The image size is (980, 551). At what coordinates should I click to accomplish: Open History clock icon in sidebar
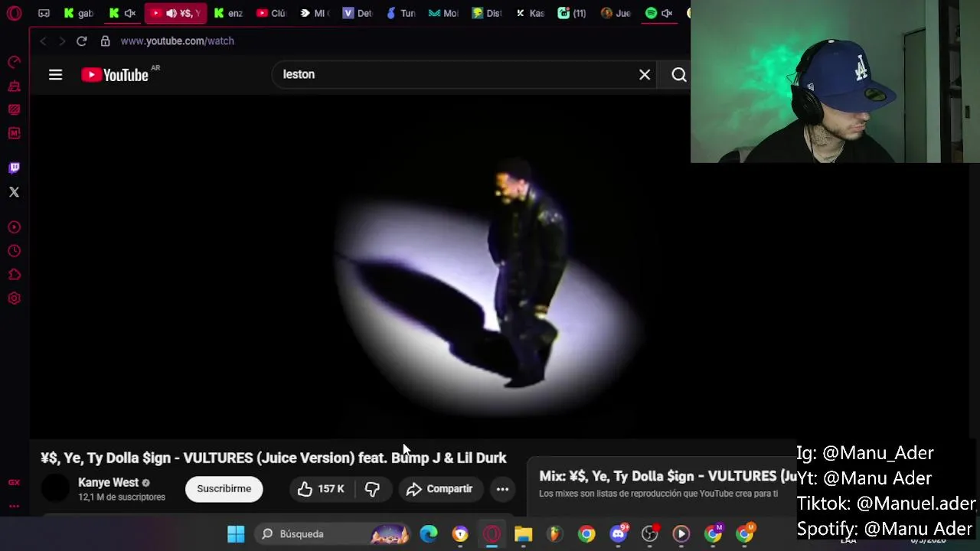(x=14, y=251)
